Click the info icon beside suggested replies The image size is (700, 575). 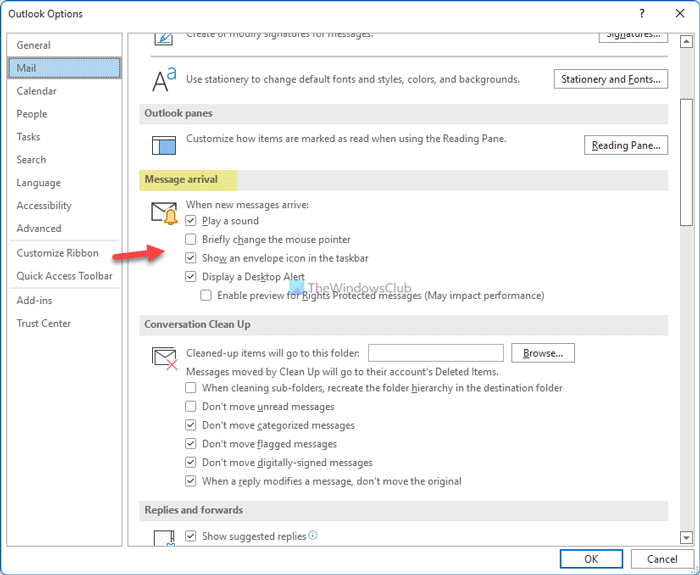314,536
